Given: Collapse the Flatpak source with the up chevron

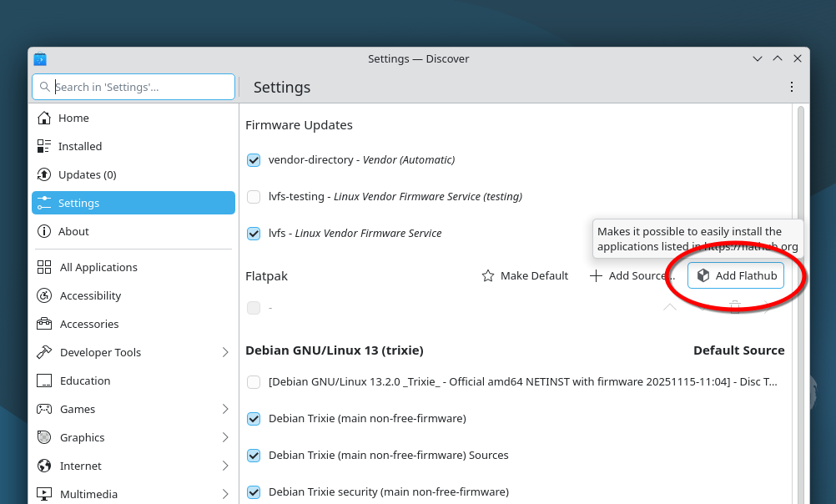Looking at the screenshot, I should tap(669, 307).
